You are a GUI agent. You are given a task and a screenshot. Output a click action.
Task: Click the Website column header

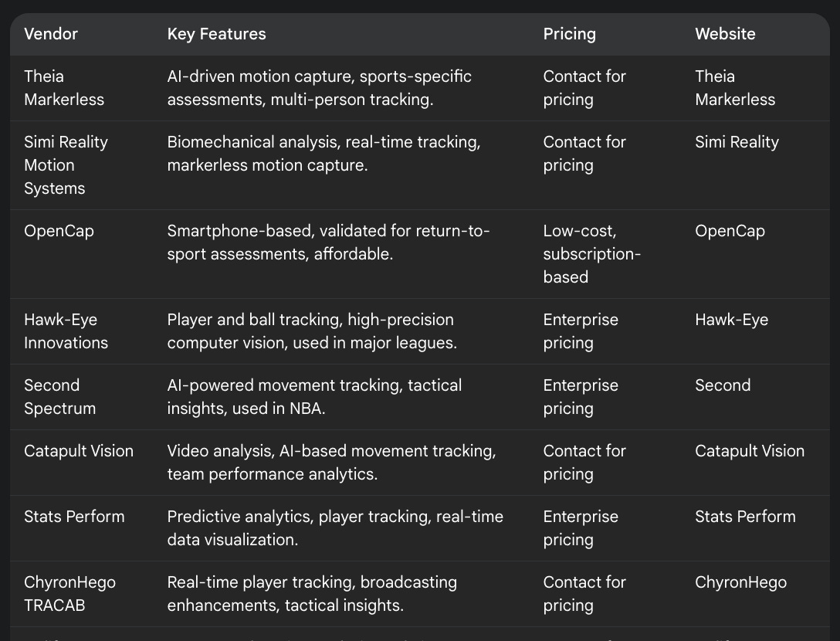[725, 34]
